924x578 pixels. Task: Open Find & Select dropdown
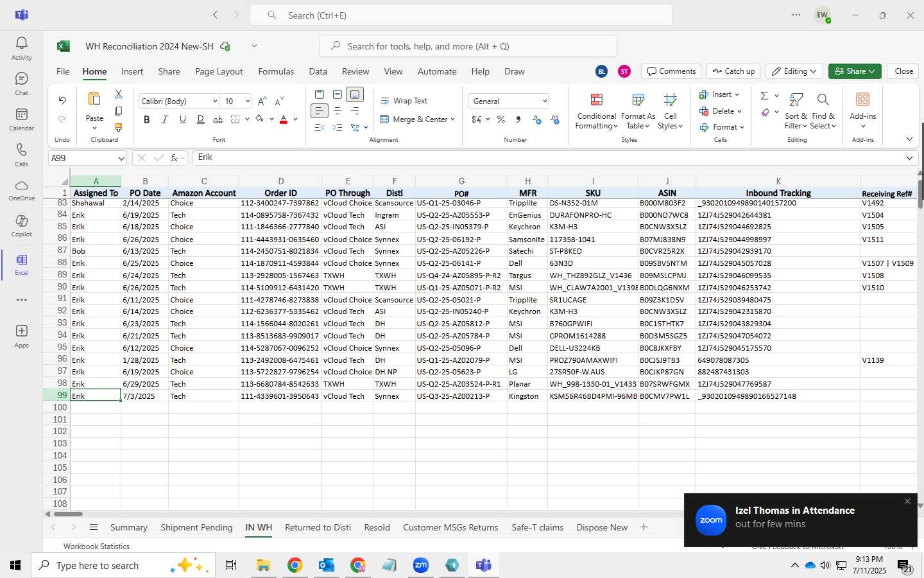click(x=823, y=111)
